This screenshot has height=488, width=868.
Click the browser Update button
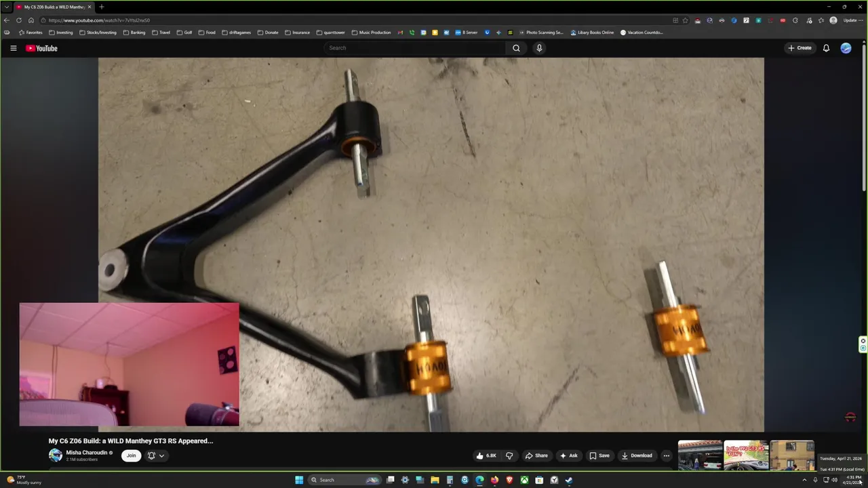pyautogui.click(x=852, y=20)
